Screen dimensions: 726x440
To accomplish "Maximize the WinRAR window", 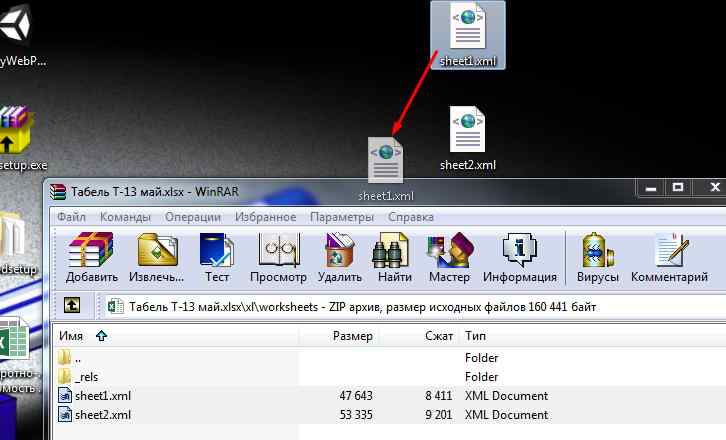I will click(678, 187).
